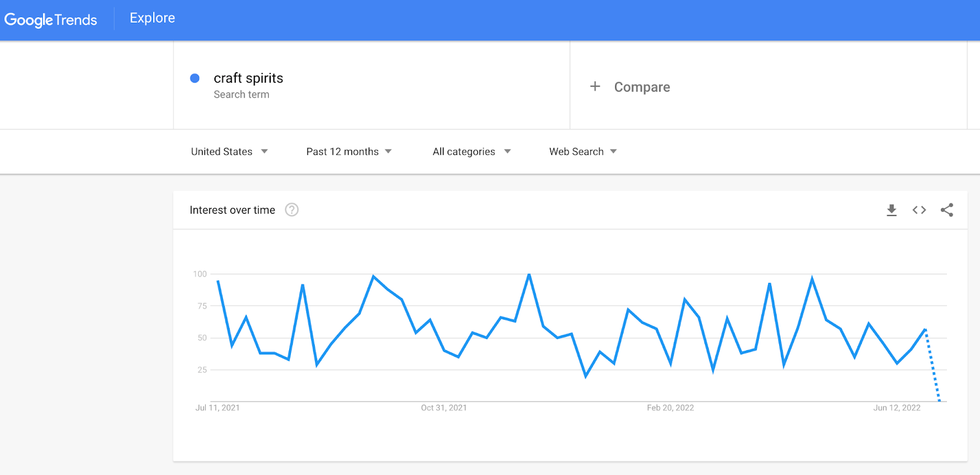The height and width of the screenshot is (475, 980).
Task: Open the Past 12 months time range dropdown
Action: [x=349, y=151]
